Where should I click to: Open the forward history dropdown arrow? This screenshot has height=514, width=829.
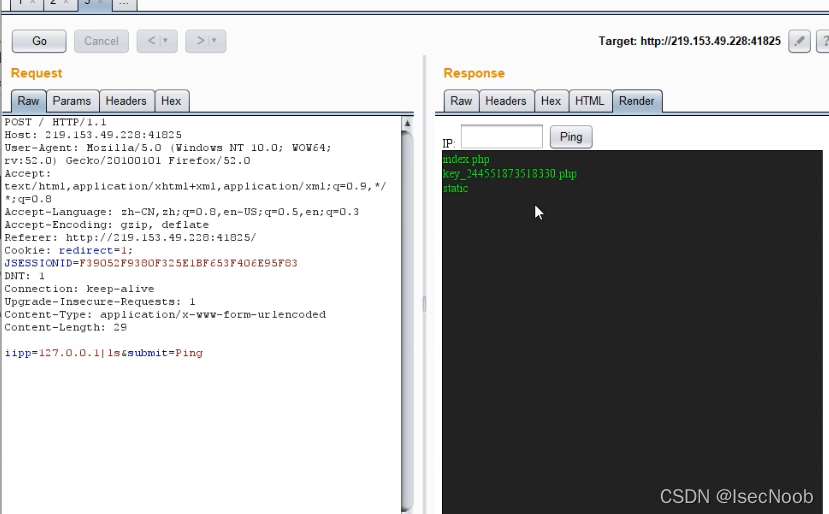coord(214,41)
